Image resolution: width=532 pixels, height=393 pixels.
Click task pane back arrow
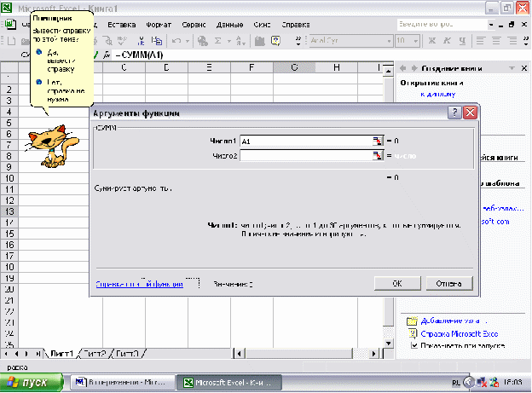403,68
